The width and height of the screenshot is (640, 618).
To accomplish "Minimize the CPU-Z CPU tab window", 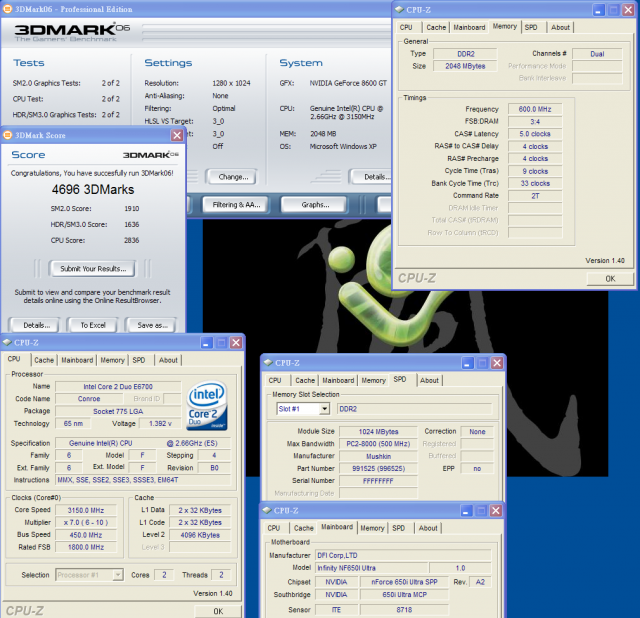I will (x=207, y=343).
